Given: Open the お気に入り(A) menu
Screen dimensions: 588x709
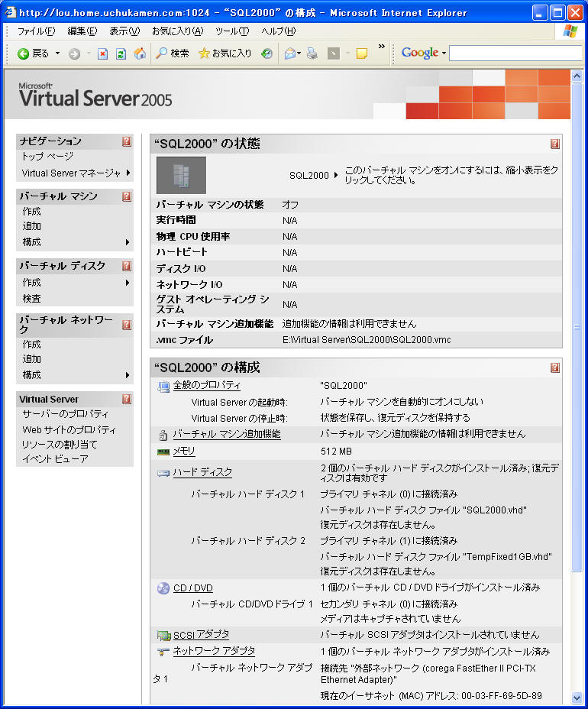Looking at the screenshot, I should click(x=178, y=31).
